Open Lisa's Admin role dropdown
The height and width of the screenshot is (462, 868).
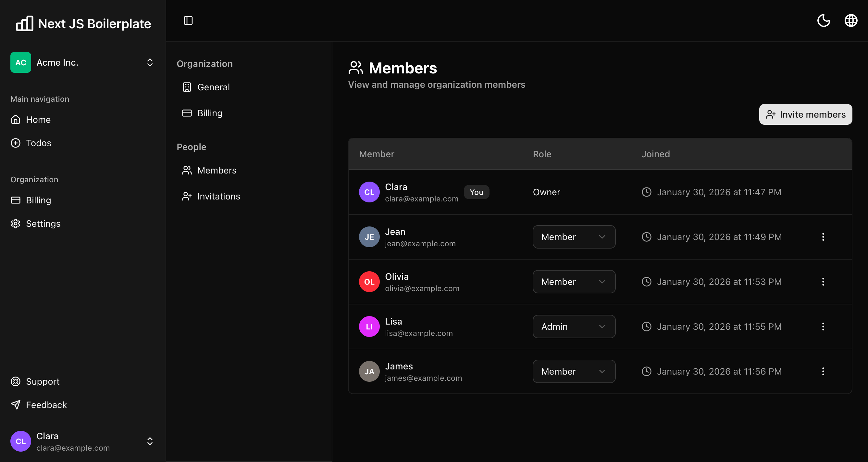pos(574,327)
